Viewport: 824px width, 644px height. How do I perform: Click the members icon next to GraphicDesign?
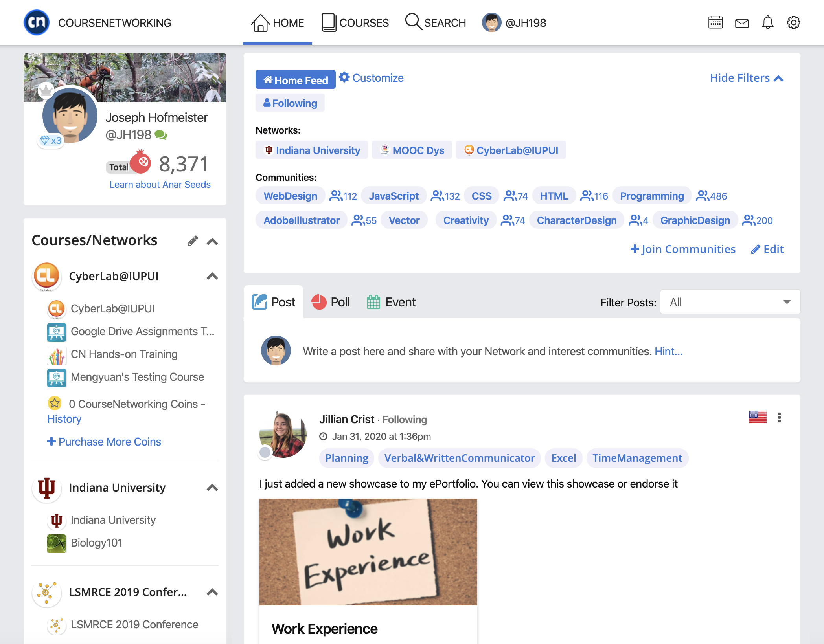[748, 220]
